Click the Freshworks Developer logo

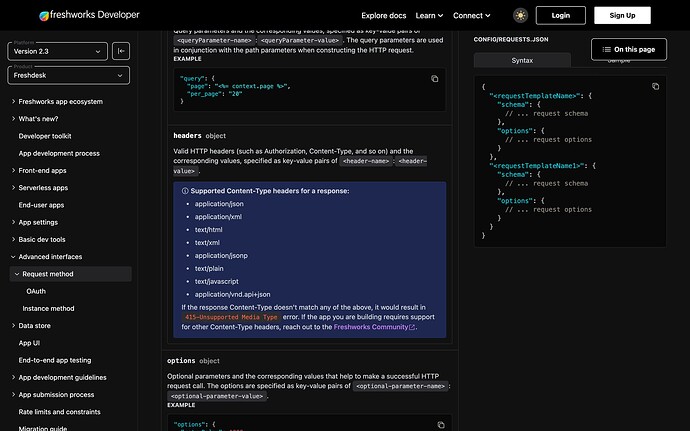click(89, 16)
